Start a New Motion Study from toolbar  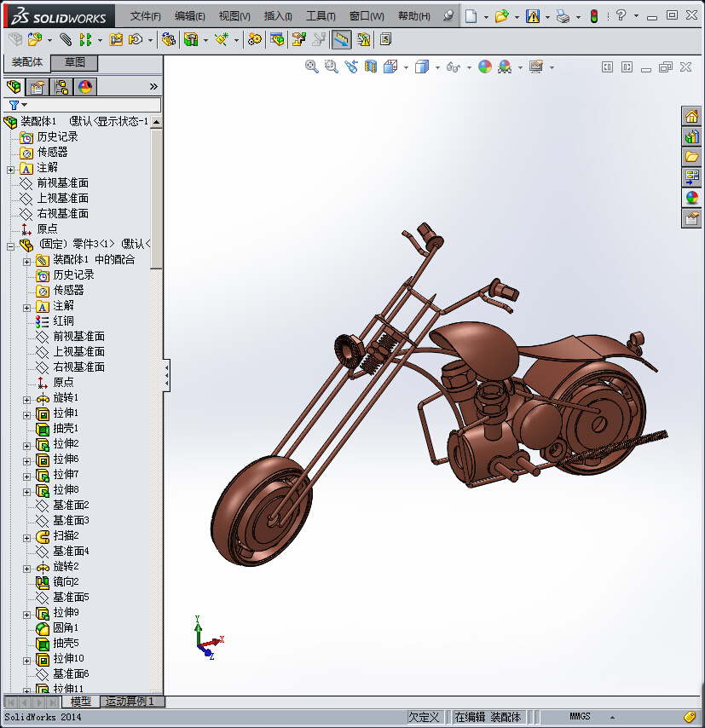[255, 39]
